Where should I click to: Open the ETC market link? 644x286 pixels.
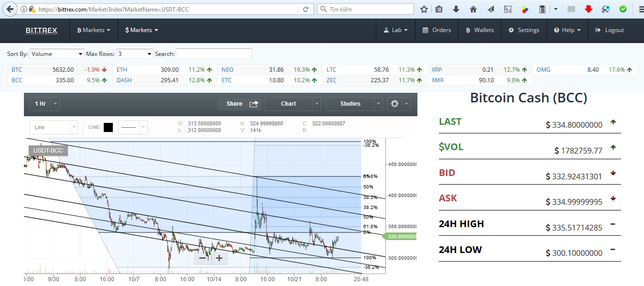pos(227,80)
